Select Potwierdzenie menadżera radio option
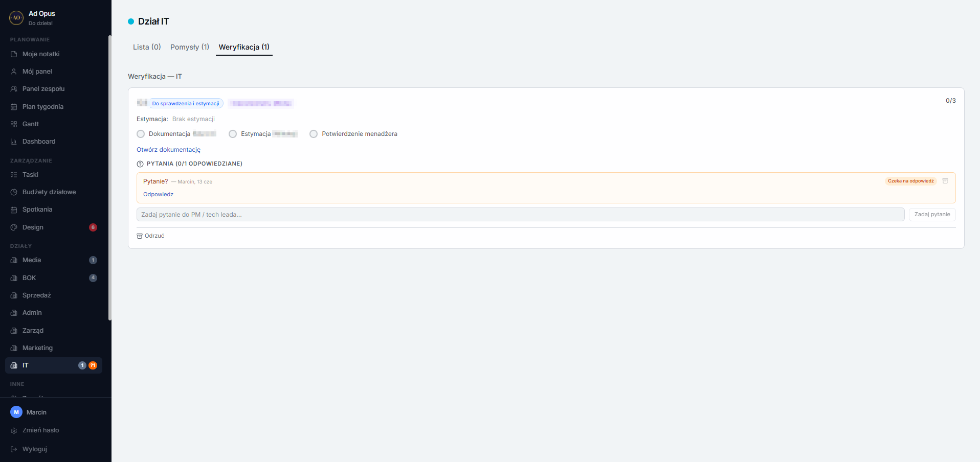This screenshot has height=462, width=980. point(314,134)
